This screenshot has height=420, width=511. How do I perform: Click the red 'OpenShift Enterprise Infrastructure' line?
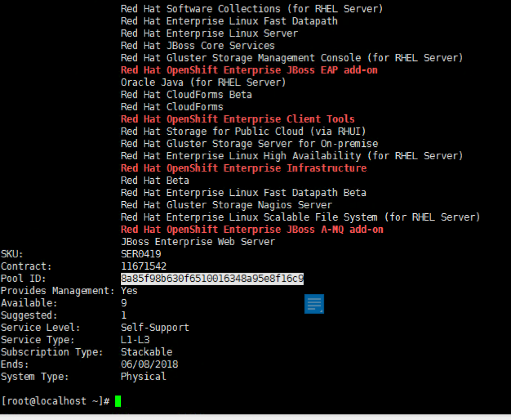[244, 168]
